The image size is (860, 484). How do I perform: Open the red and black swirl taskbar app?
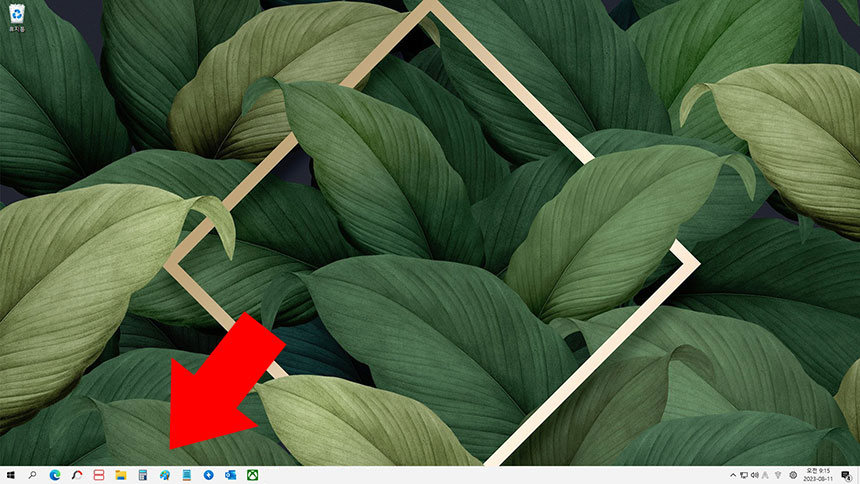[x=77, y=475]
